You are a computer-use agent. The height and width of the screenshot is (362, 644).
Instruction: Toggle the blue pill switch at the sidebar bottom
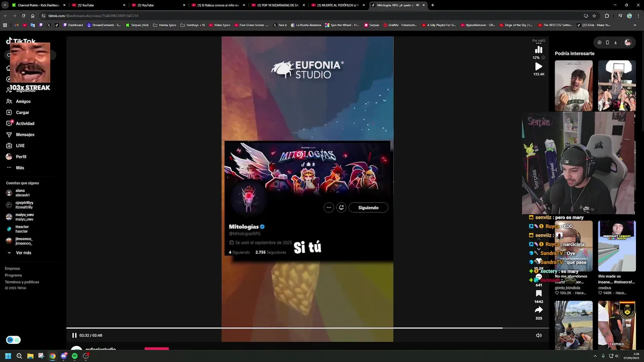click(x=13, y=340)
